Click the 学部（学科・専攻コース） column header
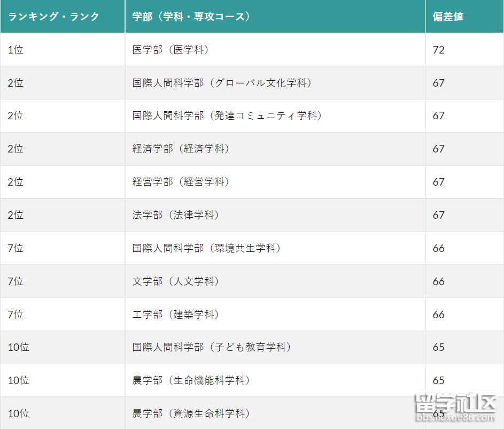The image size is (504, 429). (191, 17)
